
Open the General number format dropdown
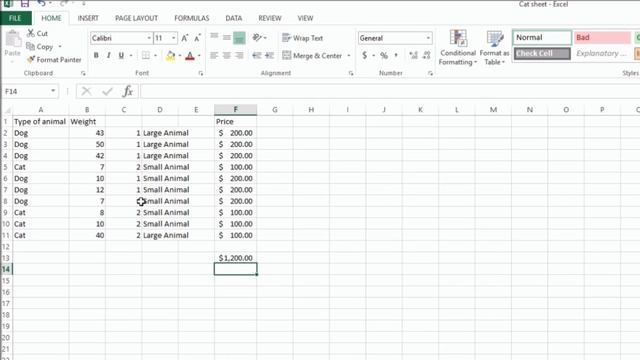pyautogui.click(x=428, y=38)
